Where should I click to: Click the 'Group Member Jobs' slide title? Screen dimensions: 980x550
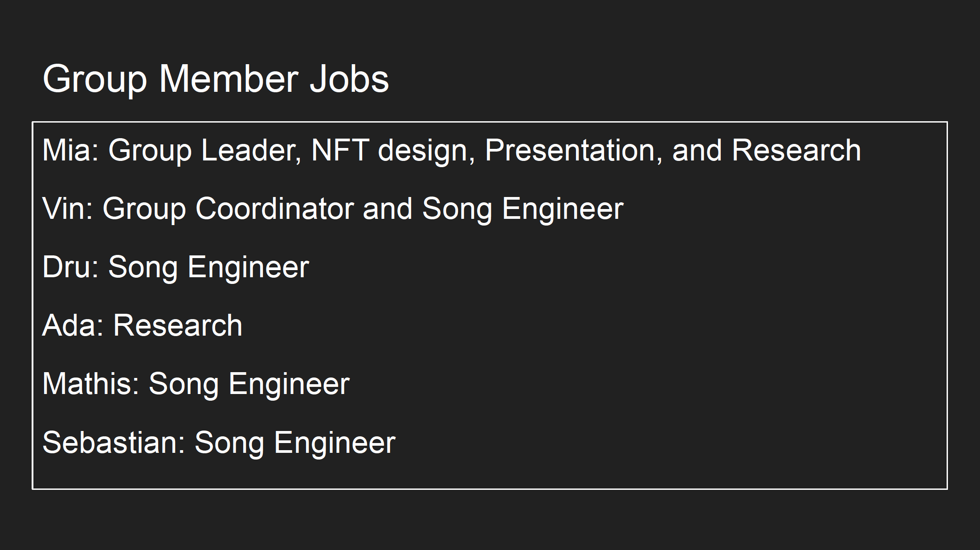pos(216,79)
